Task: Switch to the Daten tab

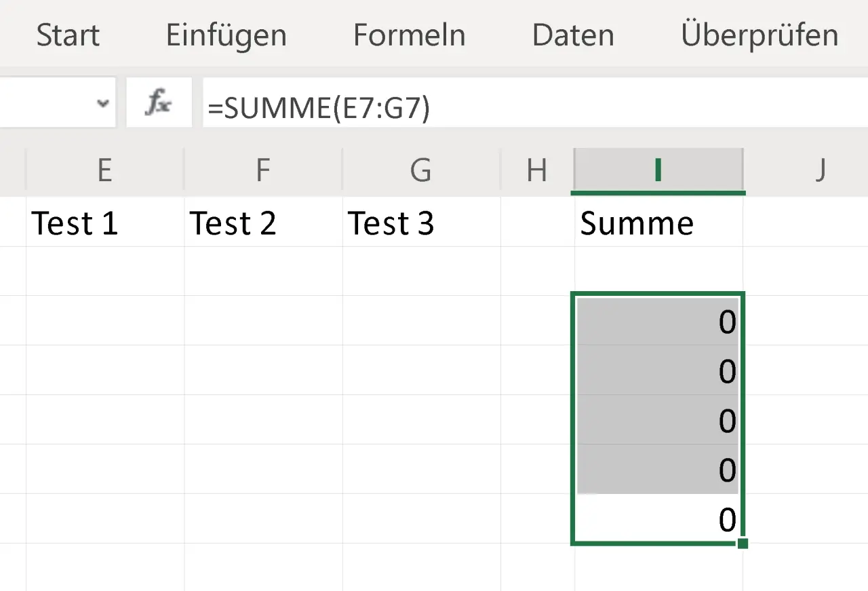Action: (573, 35)
